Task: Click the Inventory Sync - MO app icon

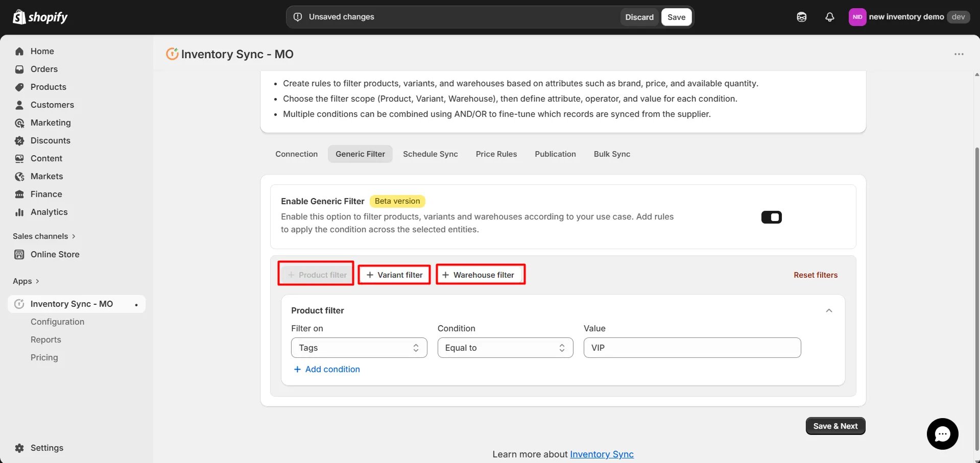Action: pyautogui.click(x=19, y=304)
